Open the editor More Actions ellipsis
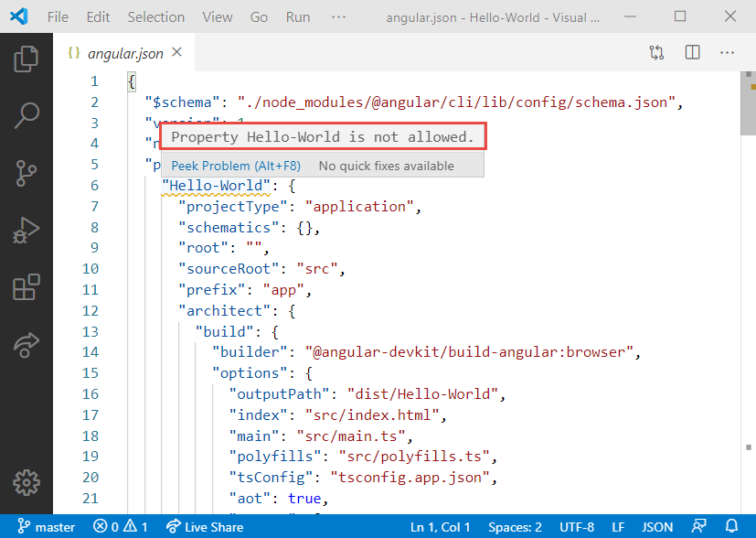 point(727,52)
